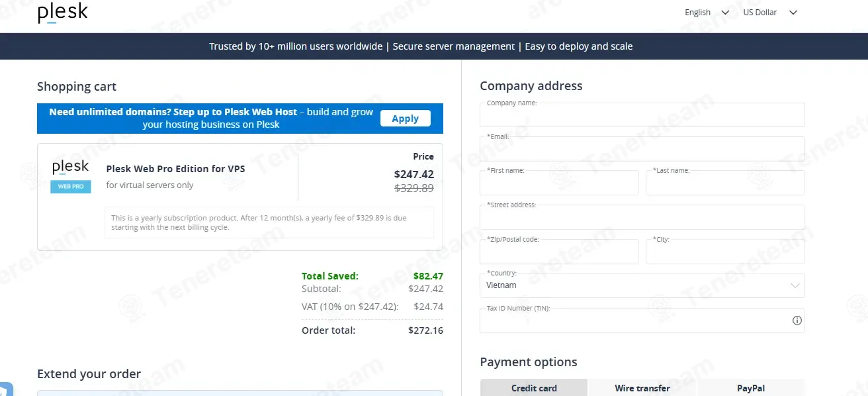Focus the First name field
868x396 pixels.
coord(559,183)
